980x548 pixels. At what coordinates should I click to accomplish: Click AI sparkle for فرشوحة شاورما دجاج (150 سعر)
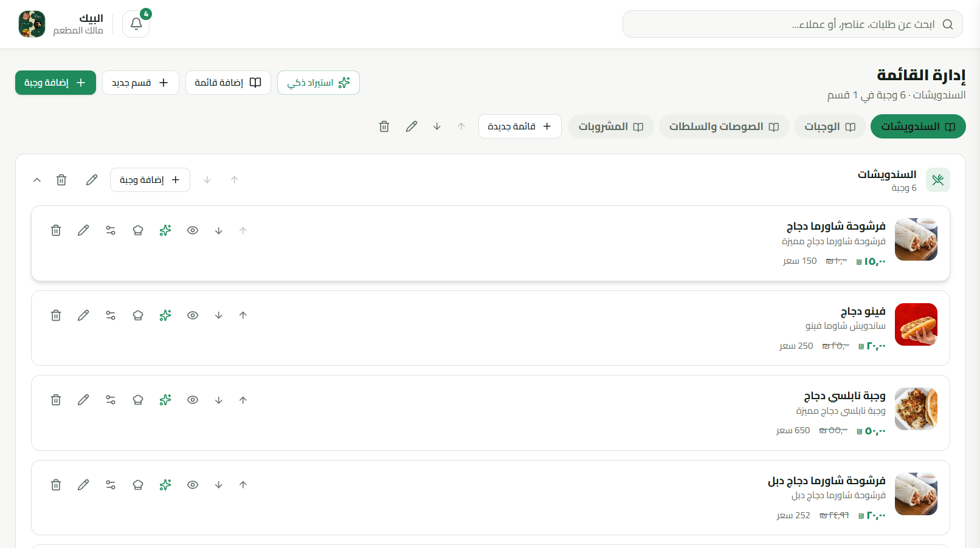[165, 230]
